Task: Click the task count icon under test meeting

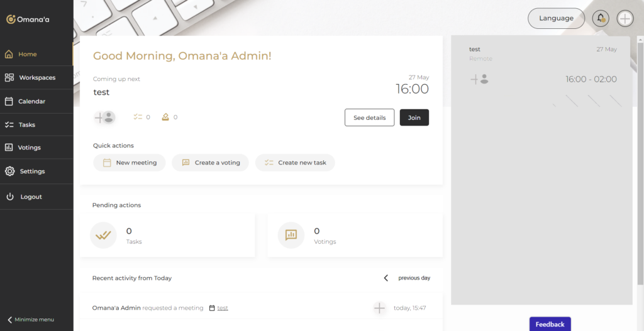Action: click(x=138, y=117)
